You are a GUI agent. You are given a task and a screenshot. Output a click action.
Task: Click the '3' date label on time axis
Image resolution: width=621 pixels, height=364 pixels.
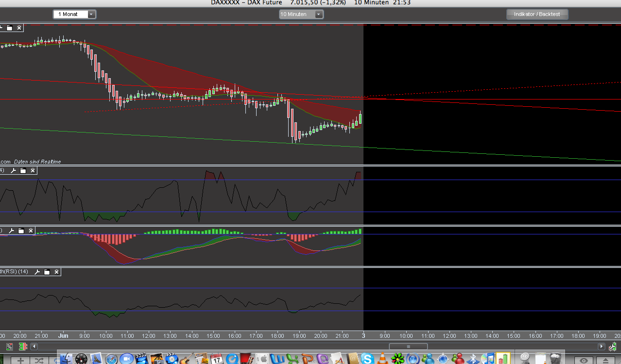363,335
